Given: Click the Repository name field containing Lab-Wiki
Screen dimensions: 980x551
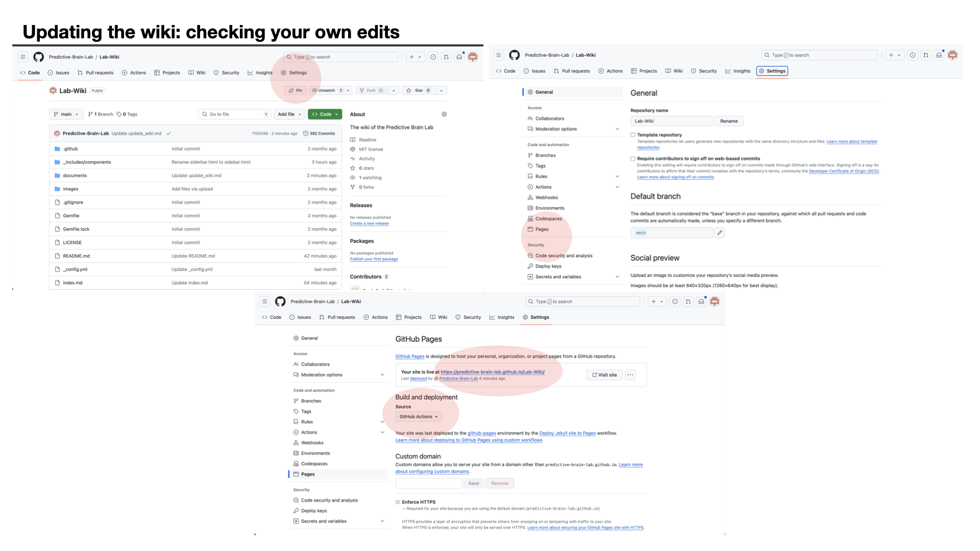Looking at the screenshot, I should (671, 121).
